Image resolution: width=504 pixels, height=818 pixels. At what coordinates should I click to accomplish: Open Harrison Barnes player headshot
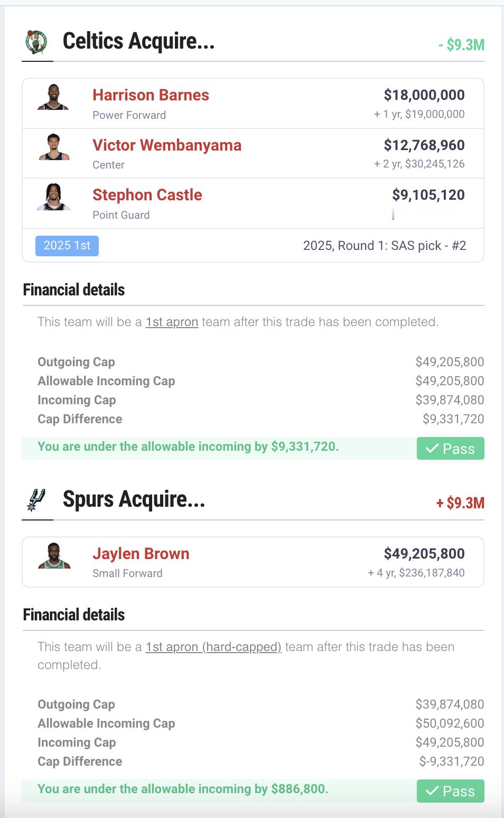point(53,97)
